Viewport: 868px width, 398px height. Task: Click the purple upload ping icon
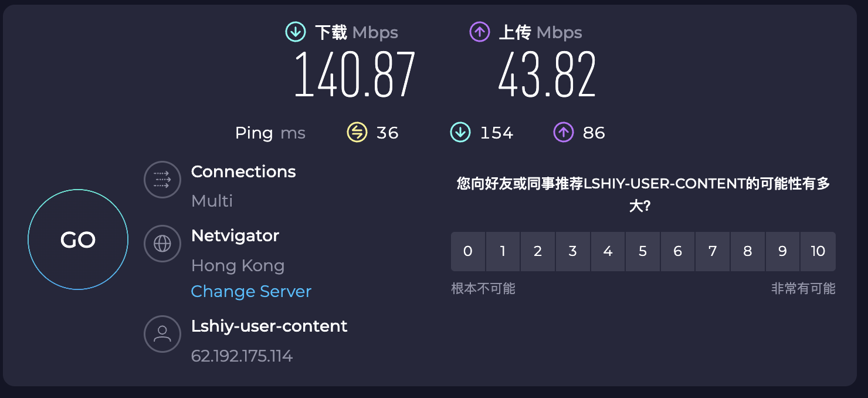[x=563, y=133]
